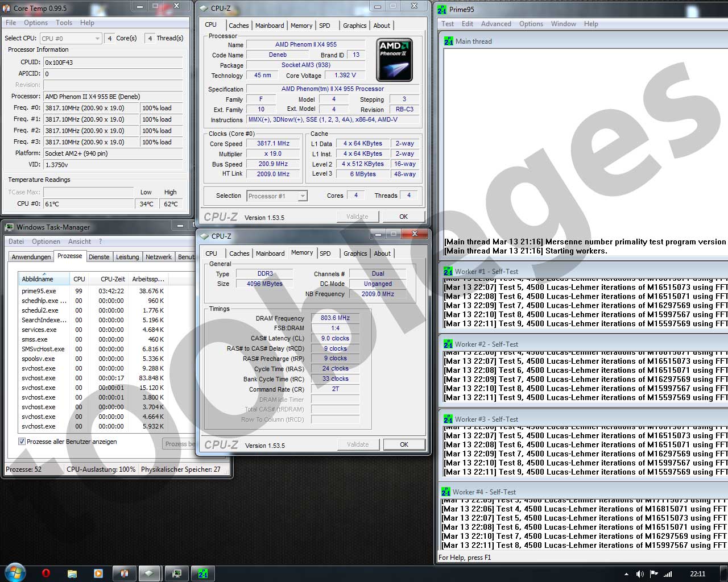Open the Tools menu in Core Temp
The width and height of the screenshot is (728, 582).
pos(64,23)
